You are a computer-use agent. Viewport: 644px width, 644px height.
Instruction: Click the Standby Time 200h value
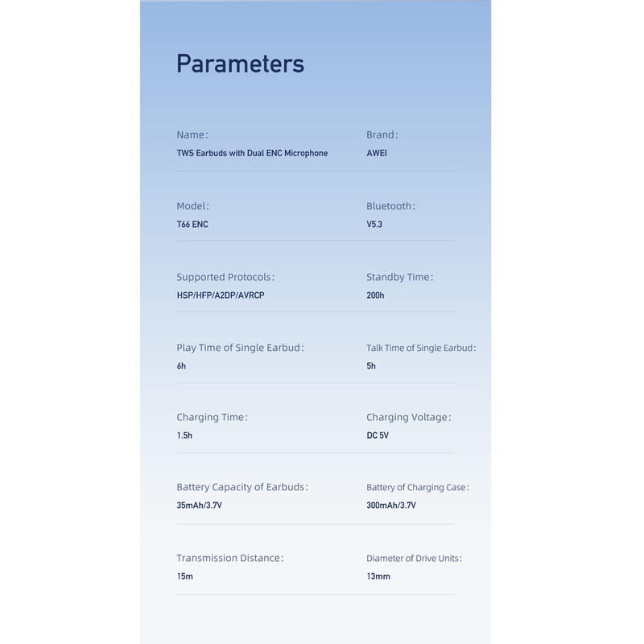pyautogui.click(x=375, y=295)
